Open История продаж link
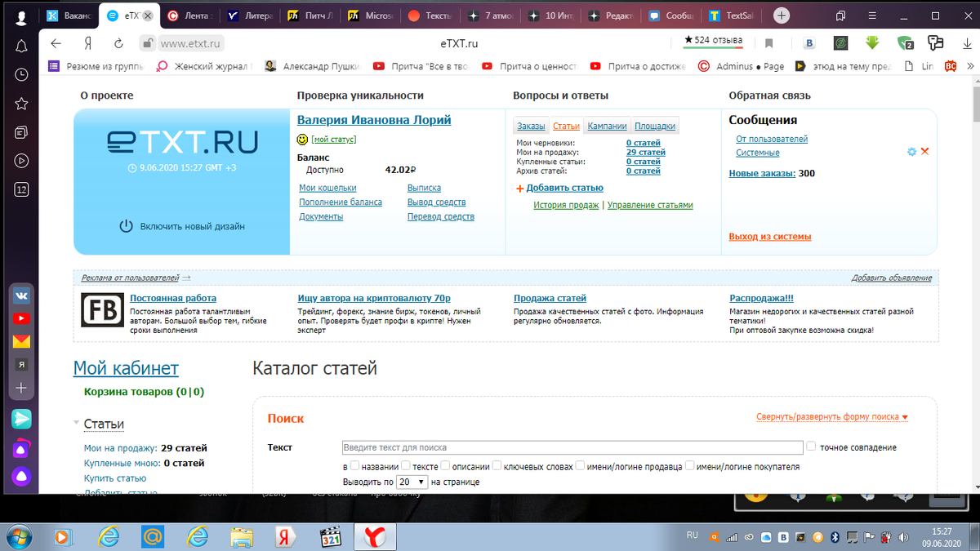Image resolution: width=980 pixels, height=551 pixels. (566, 205)
